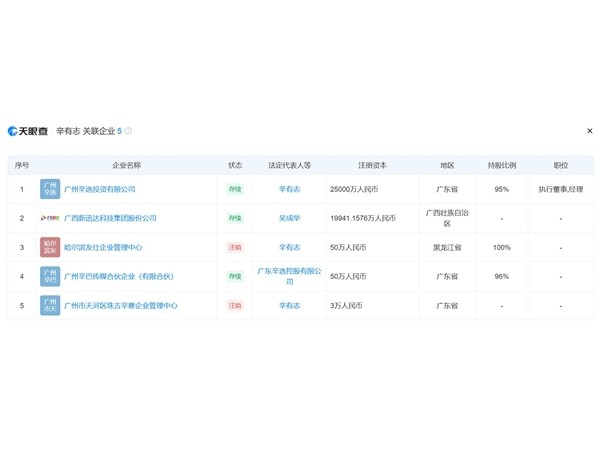Click 辛有志 representative link in row 3

click(290, 247)
